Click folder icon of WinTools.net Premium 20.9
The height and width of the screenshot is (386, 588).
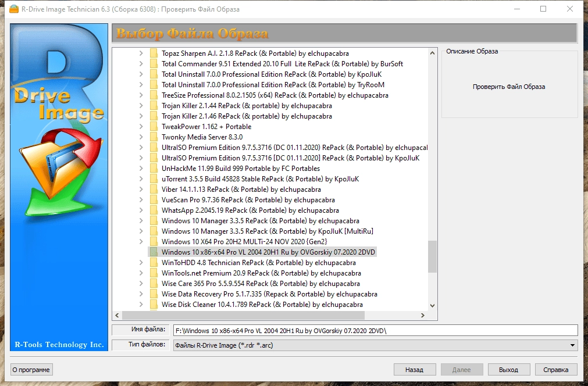(154, 273)
